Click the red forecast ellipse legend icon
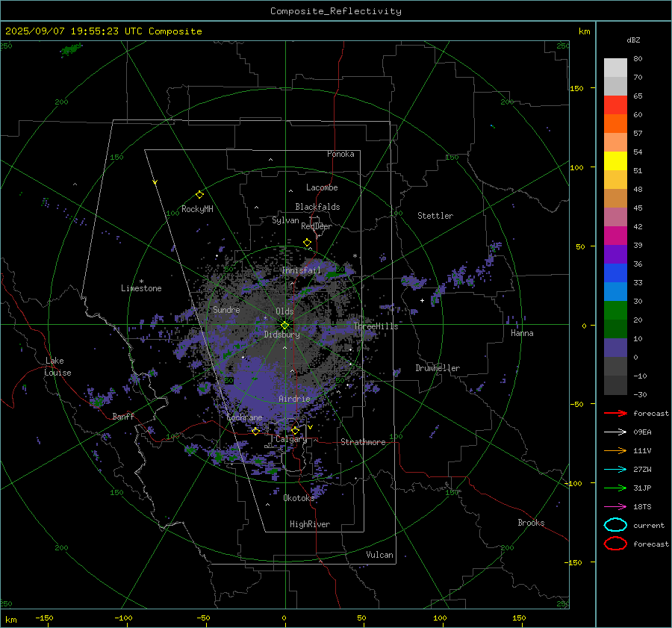The width and height of the screenshot is (672, 628). tap(615, 544)
